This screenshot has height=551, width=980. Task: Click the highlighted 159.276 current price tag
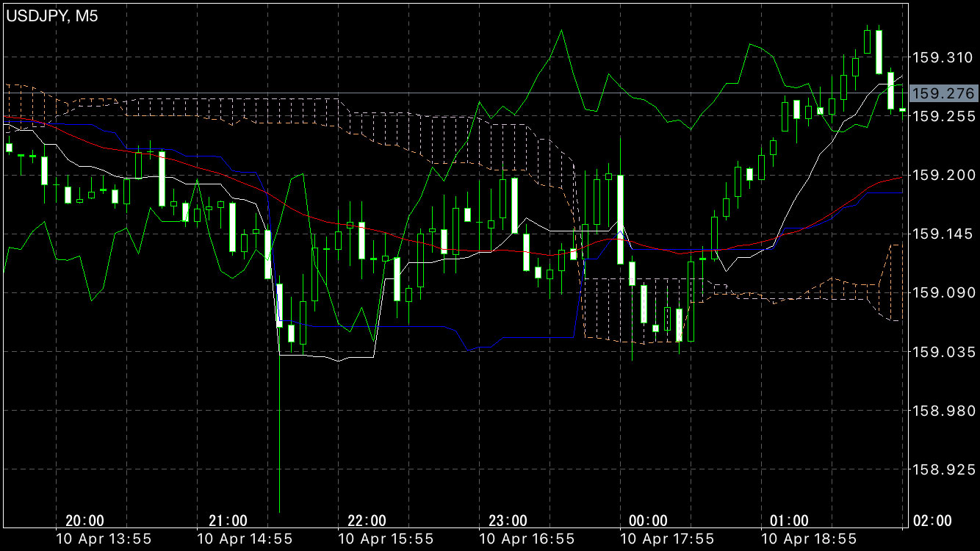(x=943, y=93)
